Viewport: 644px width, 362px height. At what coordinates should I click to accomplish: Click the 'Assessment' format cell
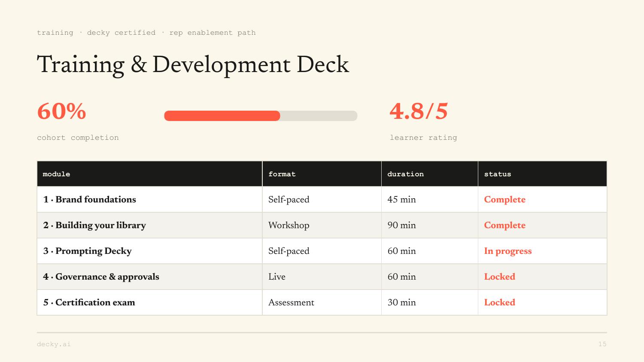point(322,302)
